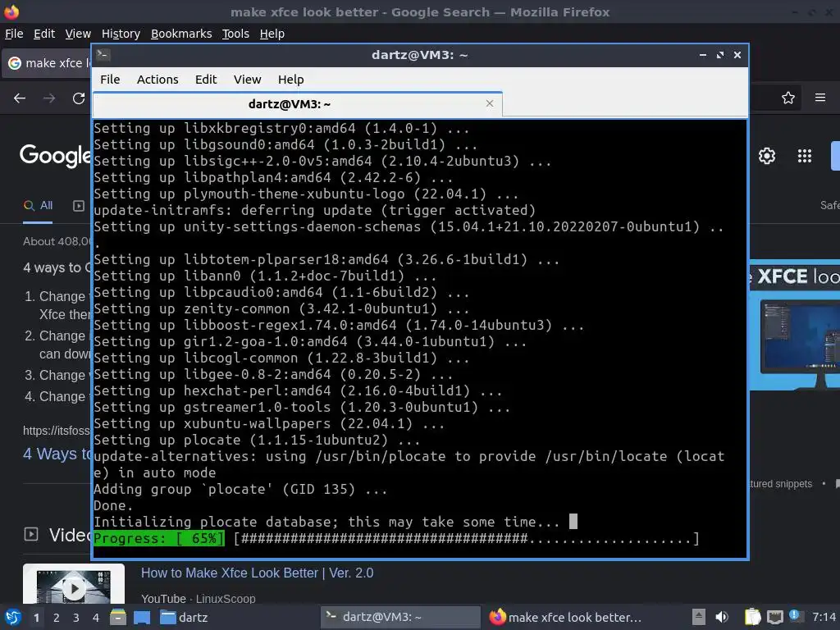Screen dimensions: 840x630
Task: Click terminal window icon in title bar
Action: click(x=103, y=55)
